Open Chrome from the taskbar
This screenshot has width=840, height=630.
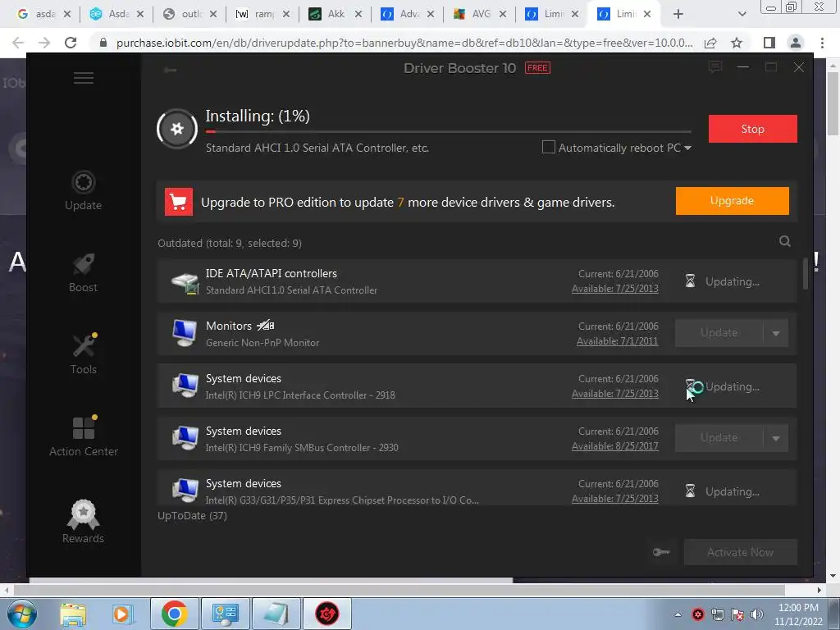click(174, 614)
